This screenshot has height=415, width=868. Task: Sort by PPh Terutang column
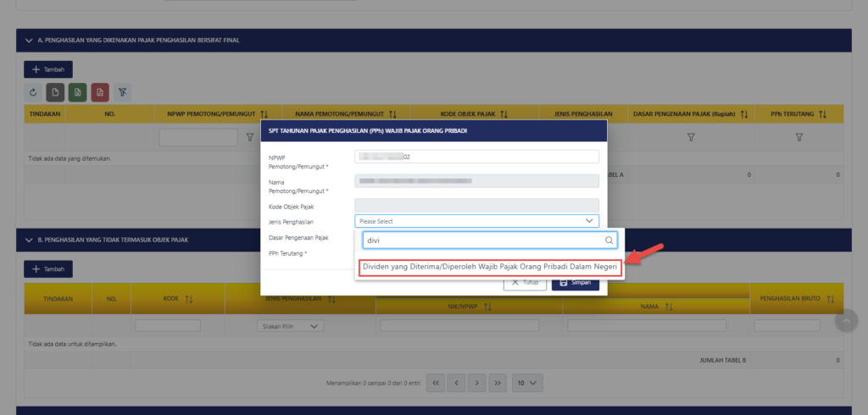pos(822,113)
